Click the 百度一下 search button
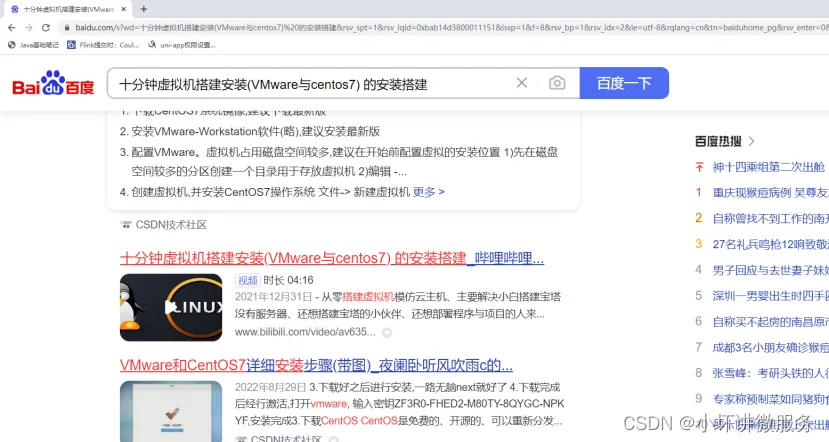Image resolution: width=829 pixels, height=442 pixels. point(624,83)
